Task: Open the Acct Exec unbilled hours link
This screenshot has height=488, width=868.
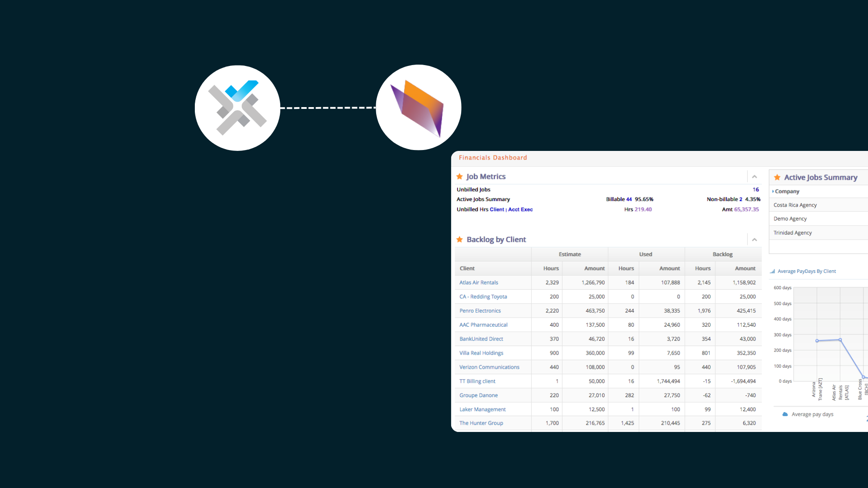Action: click(x=520, y=209)
